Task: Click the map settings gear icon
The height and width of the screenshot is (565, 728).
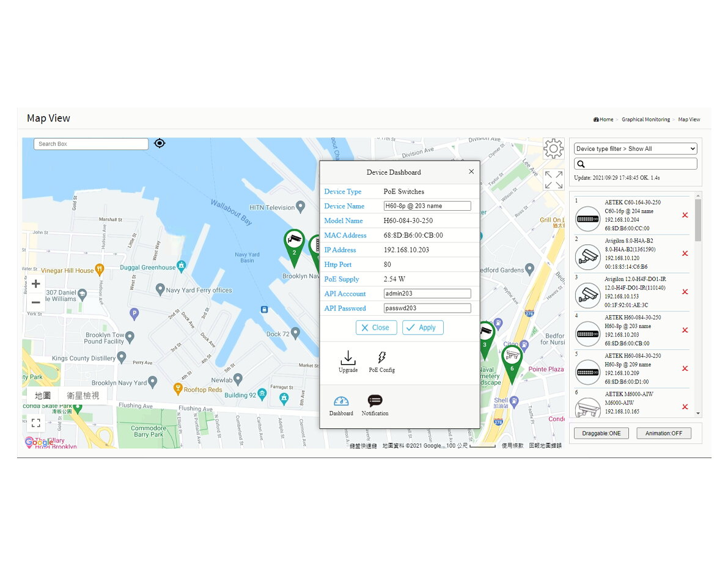Action: (553, 149)
